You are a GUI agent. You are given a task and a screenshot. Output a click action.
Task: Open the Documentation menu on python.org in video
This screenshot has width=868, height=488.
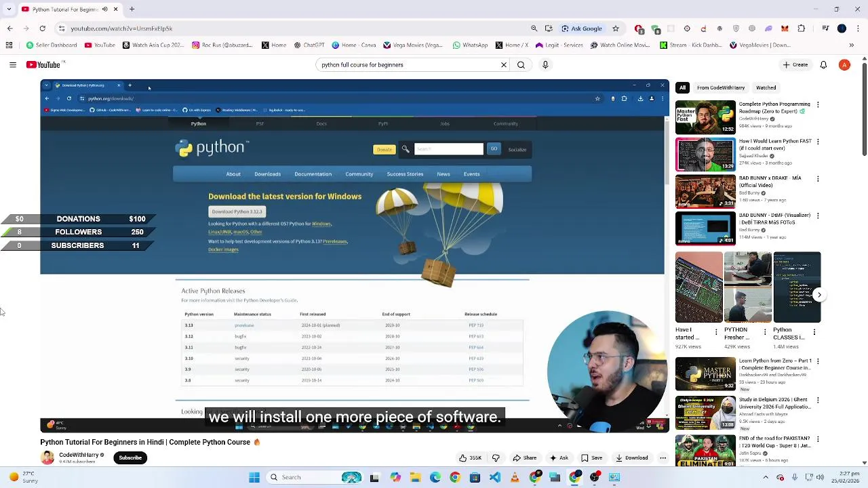[x=313, y=174]
